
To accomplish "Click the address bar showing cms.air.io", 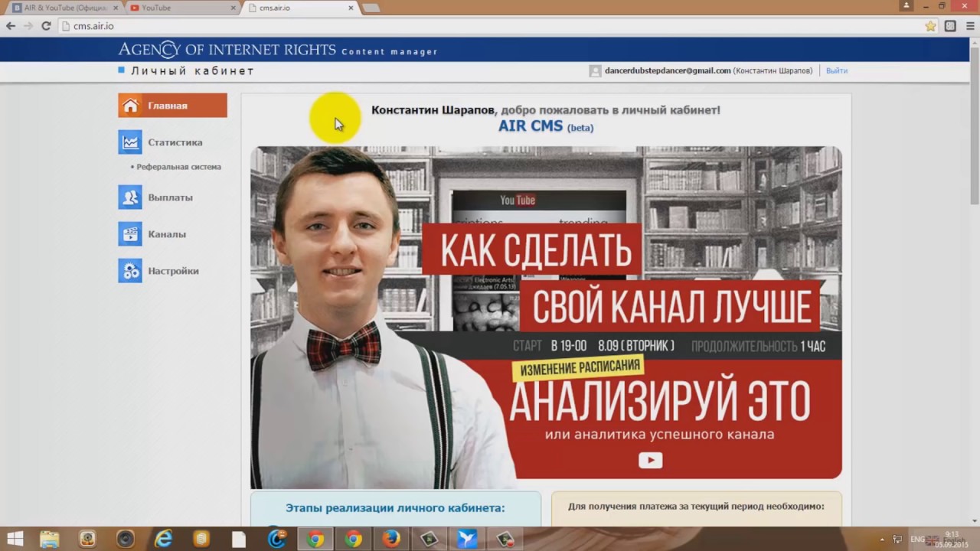I will [x=490, y=26].
